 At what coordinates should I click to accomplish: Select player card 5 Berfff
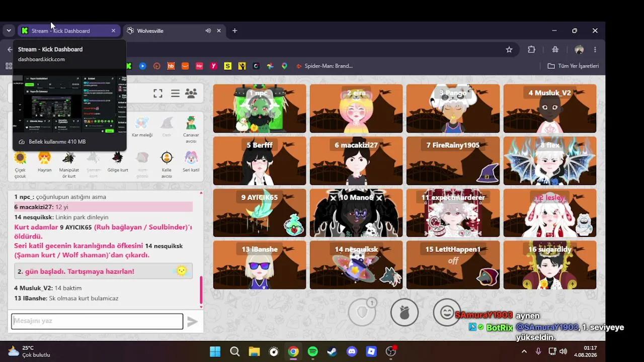260,161
